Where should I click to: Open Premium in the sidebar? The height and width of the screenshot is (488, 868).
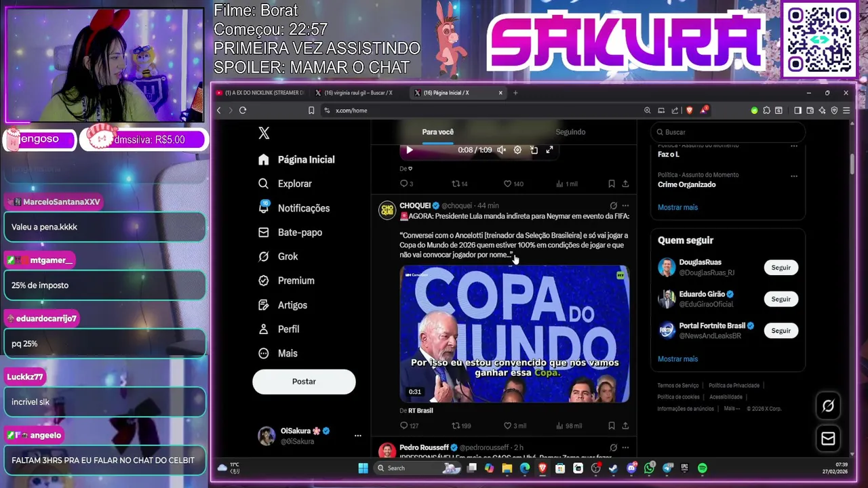286,281
